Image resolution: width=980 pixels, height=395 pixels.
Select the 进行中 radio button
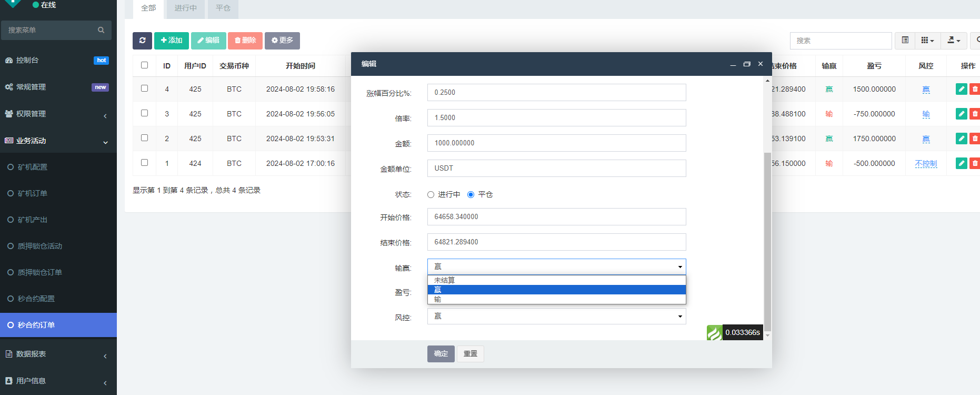[431, 195]
